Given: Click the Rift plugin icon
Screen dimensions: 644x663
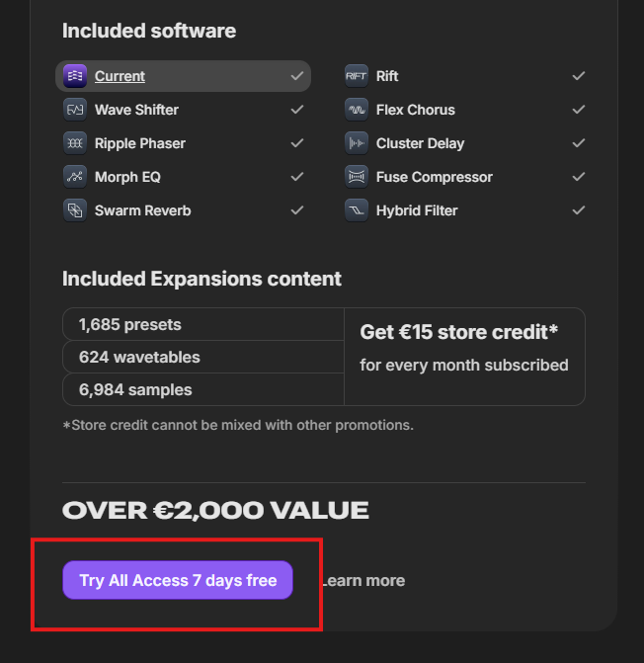Looking at the screenshot, I should coord(357,76).
